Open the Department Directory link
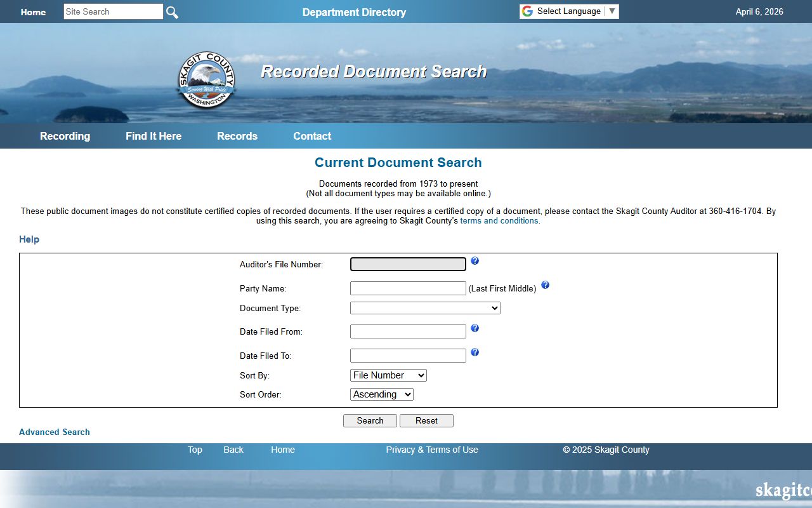The height and width of the screenshot is (508, 812). [x=354, y=12]
